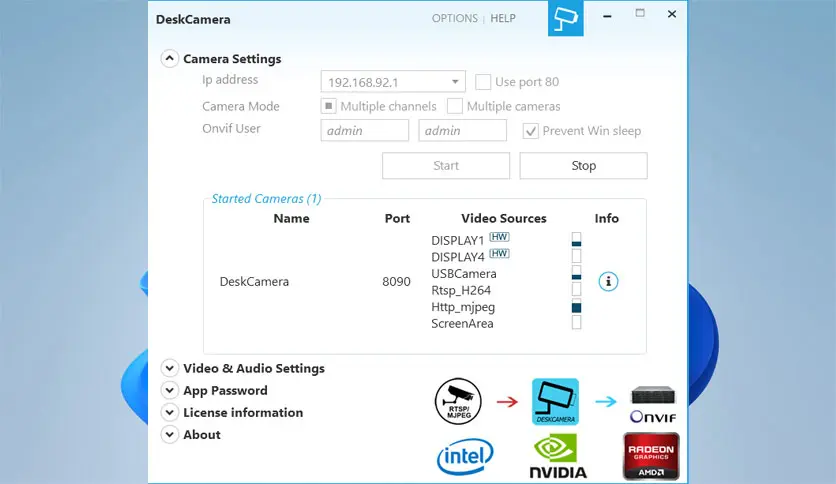
Task: Click the HW badge next to DISPLAY1
Action: point(500,237)
